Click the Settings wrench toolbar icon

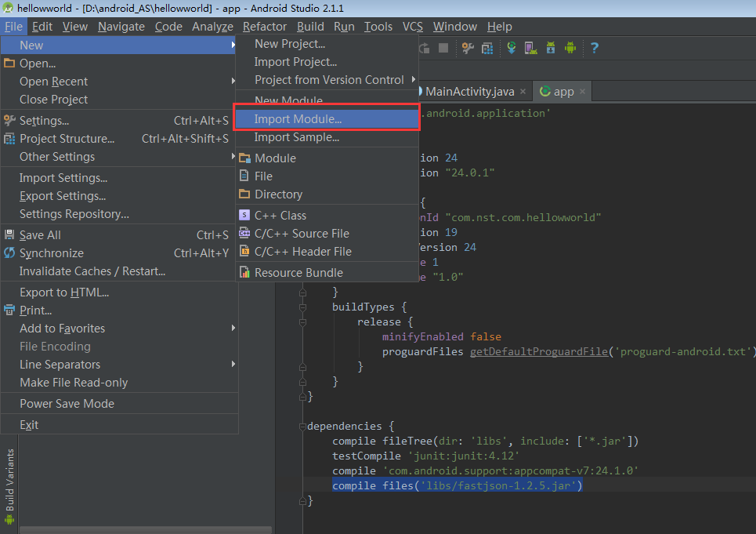click(468, 48)
